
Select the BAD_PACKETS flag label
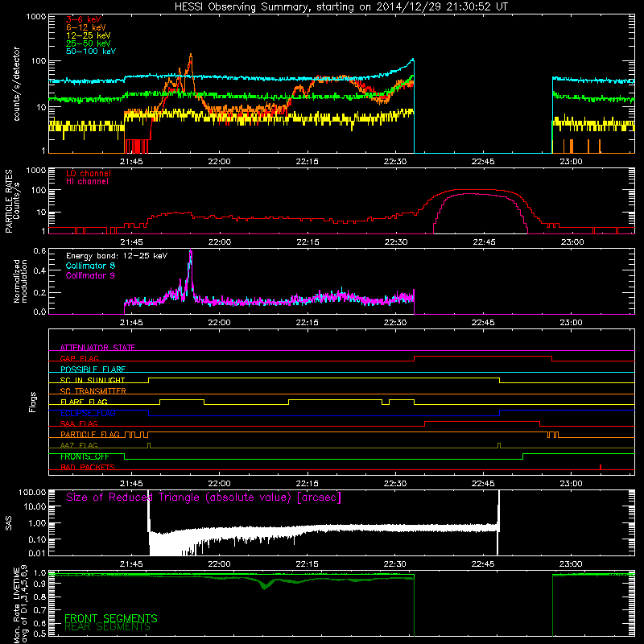click(x=88, y=467)
